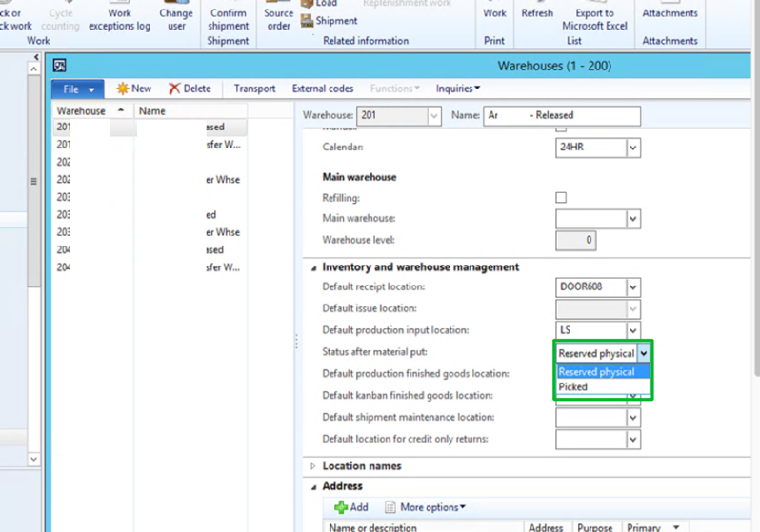760x532 pixels.
Task: Select warehouse row ending 'sfer W...' 204
Action: [x=150, y=267]
